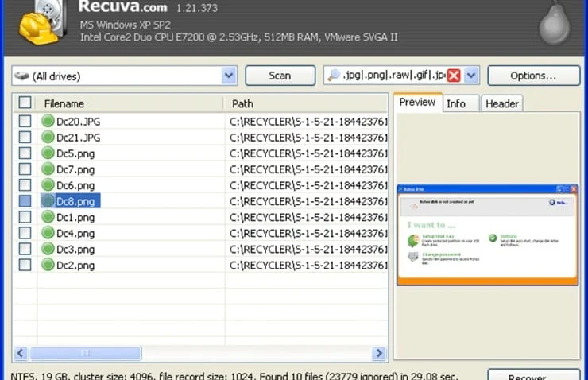Open the All drives dropdown arrow
The image size is (588, 380).
click(229, 76)
